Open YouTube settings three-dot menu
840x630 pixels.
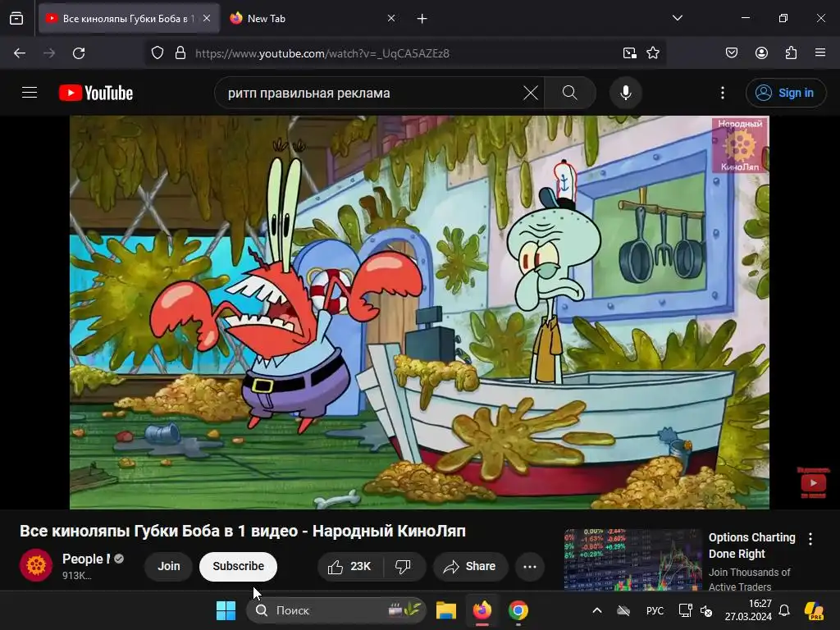[x=723, y=94]
